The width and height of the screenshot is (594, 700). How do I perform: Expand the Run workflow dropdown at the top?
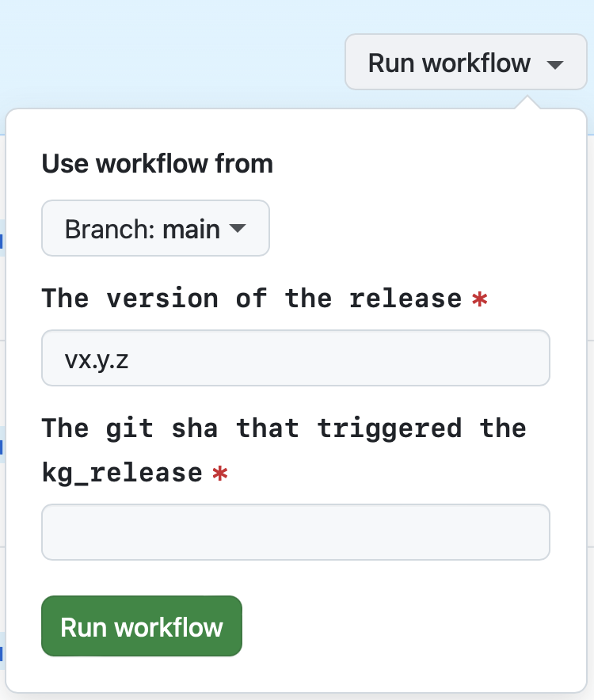466,62
